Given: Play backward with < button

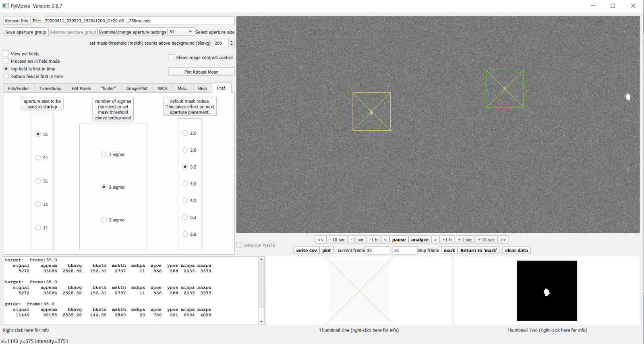Looking at the screenshot, I should point(385,240).
